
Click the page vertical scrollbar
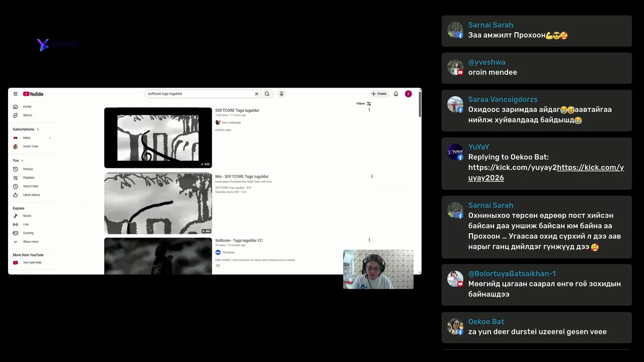tap(419, 106)
